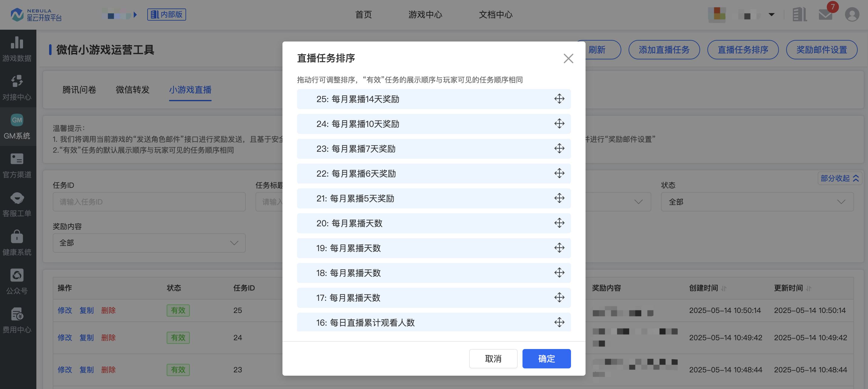Viewport: 868px width, 389px height.
Task: Click drag handle of task 20 row
Action: [559, 223]
